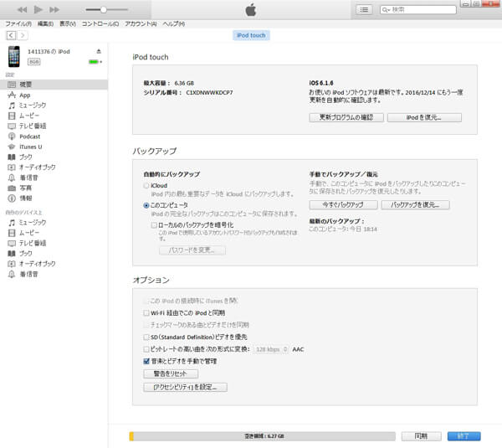The width and height of the screenshot is (502, 448).
Task: Click the battery indicator icon
Action: pos(95,61)
